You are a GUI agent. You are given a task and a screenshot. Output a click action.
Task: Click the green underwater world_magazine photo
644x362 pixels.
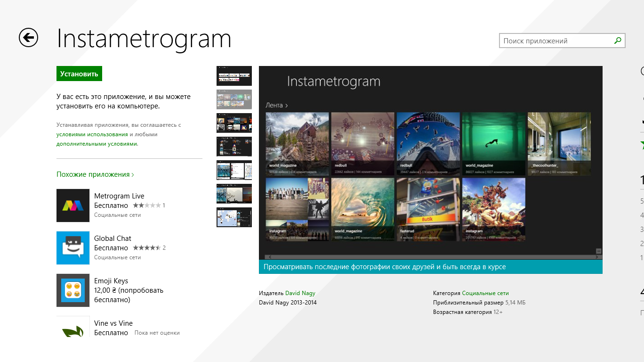click(494, 143)
